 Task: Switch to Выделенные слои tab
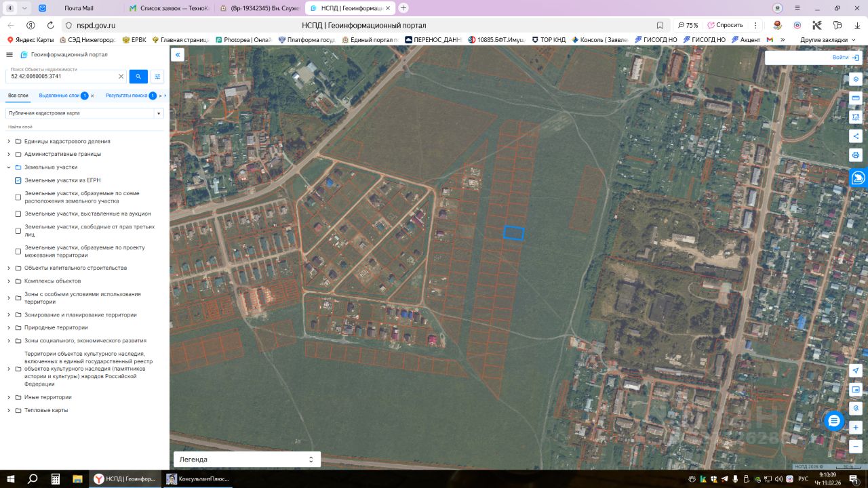(x=59, y=96)
